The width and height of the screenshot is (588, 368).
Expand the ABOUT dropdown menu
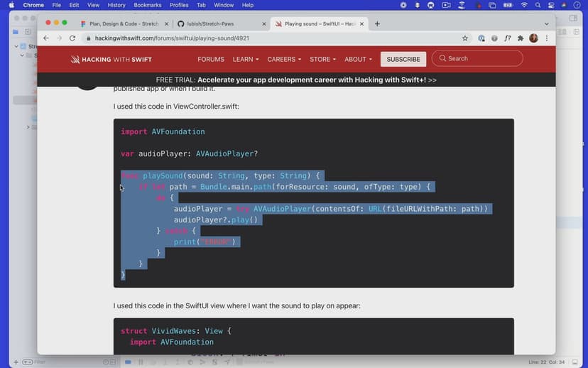(x=359, y=59)
